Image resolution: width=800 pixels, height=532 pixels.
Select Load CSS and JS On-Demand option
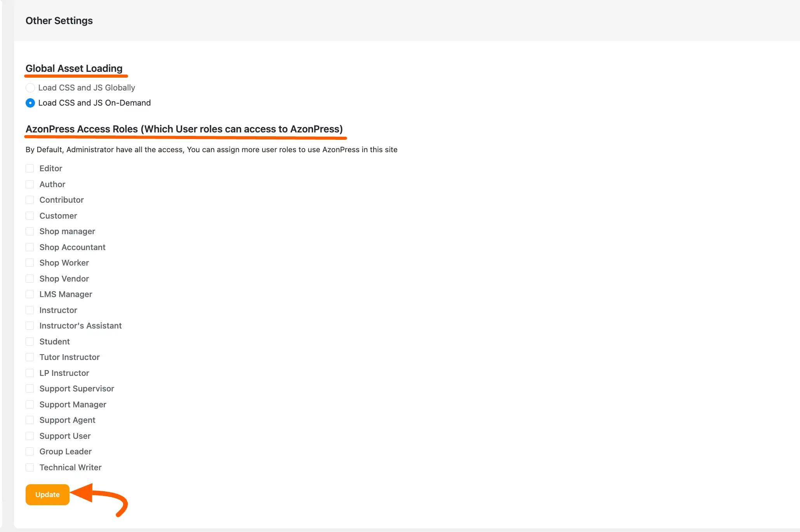[x=30, y=103]
